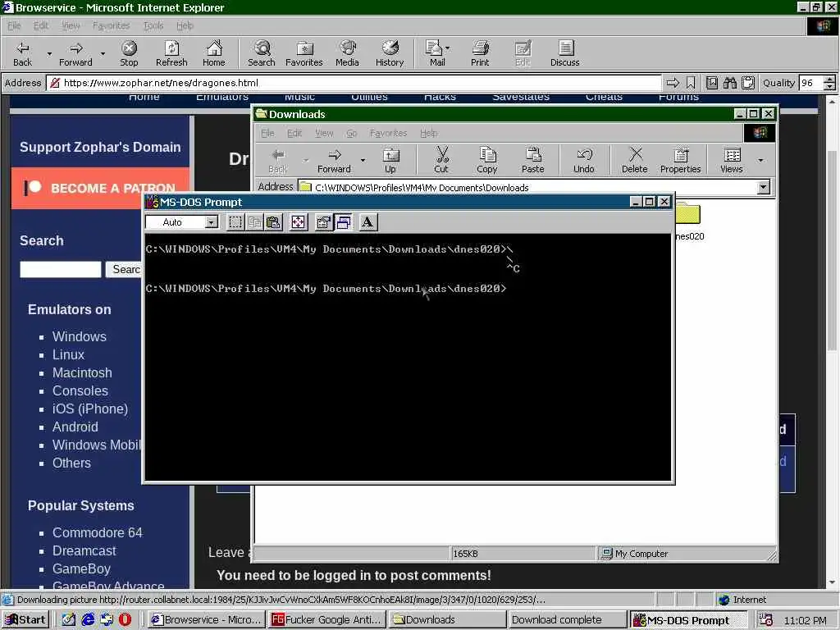
Task: Open the Linux emulators link
Action: click(x=68, y=354)
